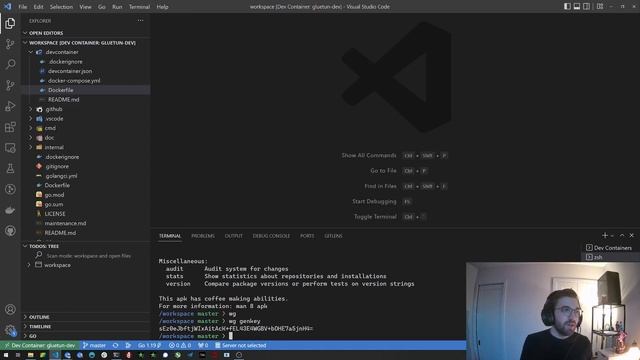Click the Synchronize Changes status bar icon
The width and height of the screenshot is (640, 360).
pos(116,345)
